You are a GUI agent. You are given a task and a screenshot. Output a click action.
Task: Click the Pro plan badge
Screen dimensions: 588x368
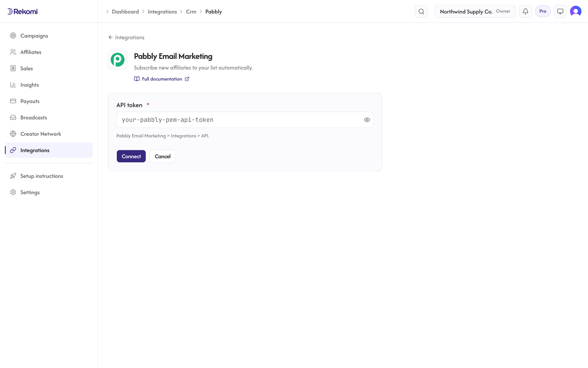pos(542,11)
